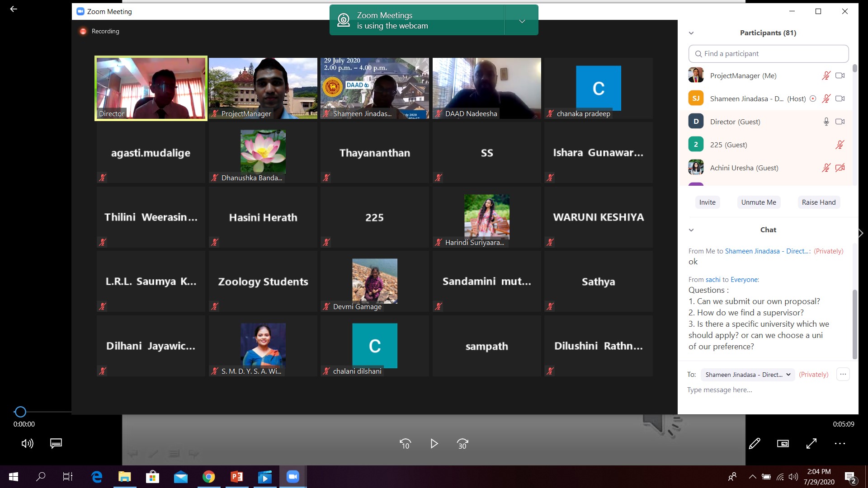This screenshot has height=488, width=868.
Task: Skip back 10 seconds
Action: click(x=406, y=444)
